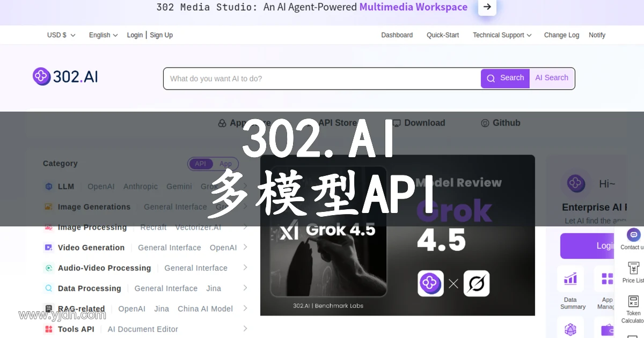Click the Contact us chat icon
This screenshot has height=338, width=644.
pos(634,235)
